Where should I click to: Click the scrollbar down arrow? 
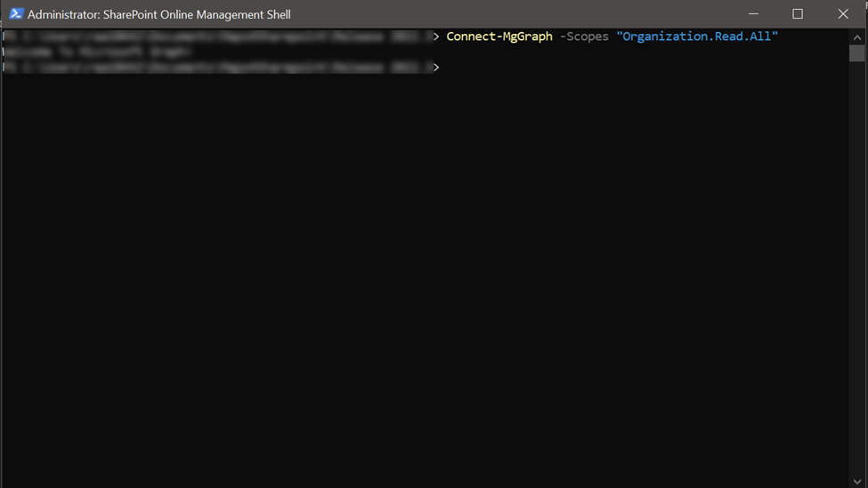(857, 482)
